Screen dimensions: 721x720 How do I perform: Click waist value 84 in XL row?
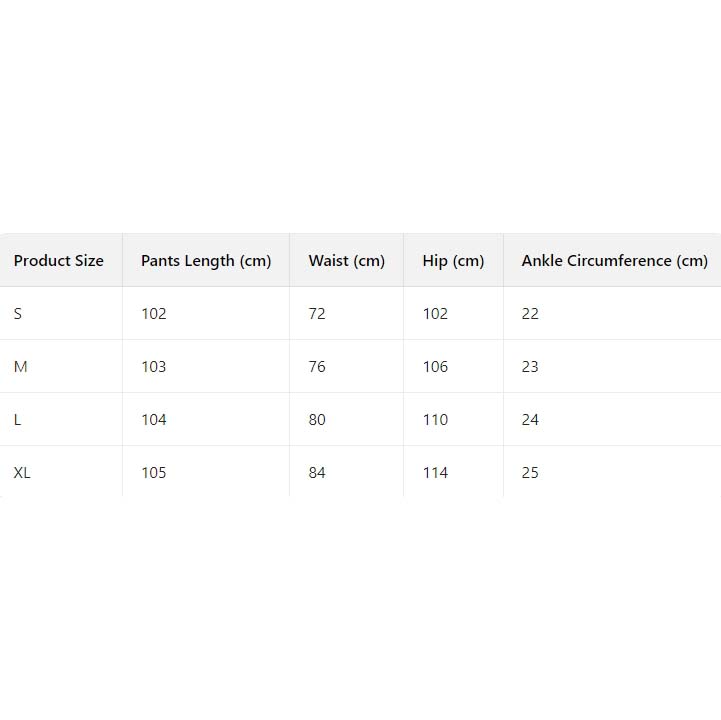point(317,473)
